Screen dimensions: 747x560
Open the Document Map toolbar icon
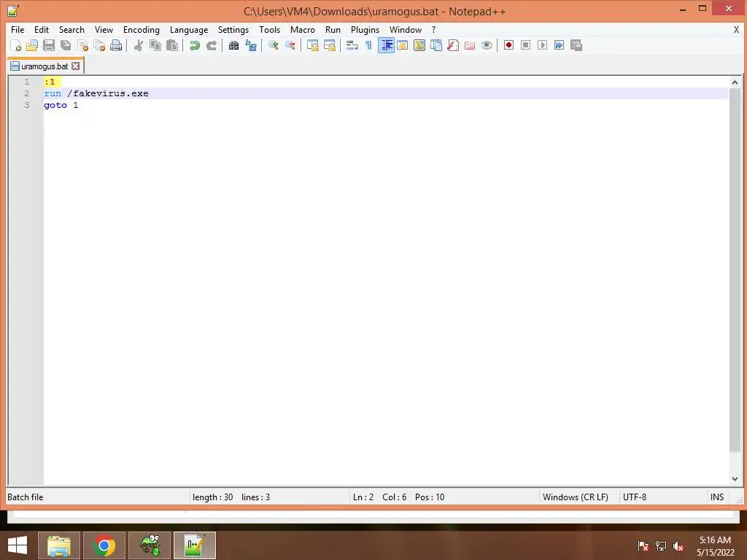419,45
